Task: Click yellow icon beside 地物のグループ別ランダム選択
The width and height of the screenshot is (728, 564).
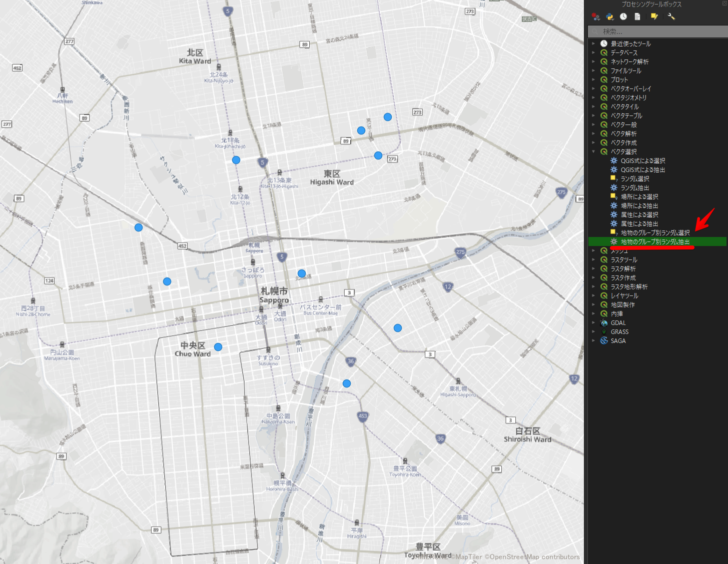Action: 613,232
